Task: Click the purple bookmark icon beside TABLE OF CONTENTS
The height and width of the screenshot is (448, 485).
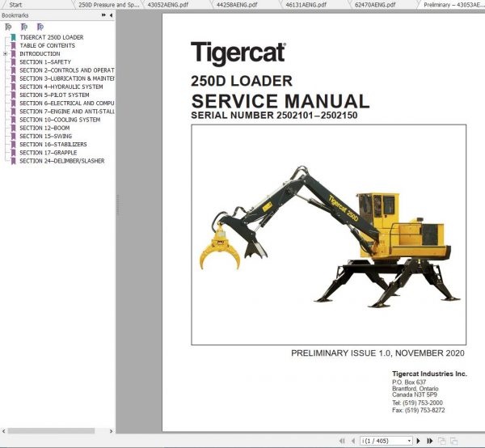Action: (x=13, y=46)
